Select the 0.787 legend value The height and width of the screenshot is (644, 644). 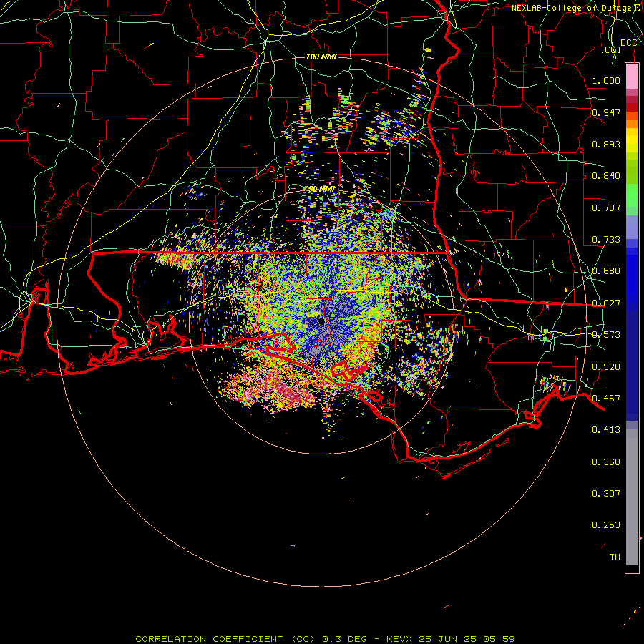(606, 208)
